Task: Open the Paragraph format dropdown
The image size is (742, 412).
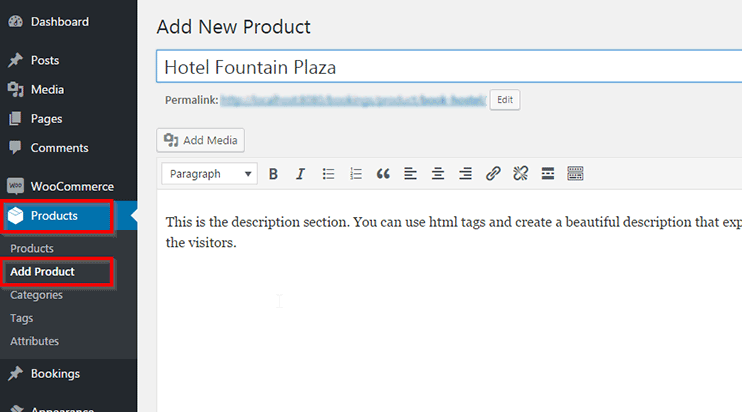Action: pyautogui.click(x=209, y=174)
